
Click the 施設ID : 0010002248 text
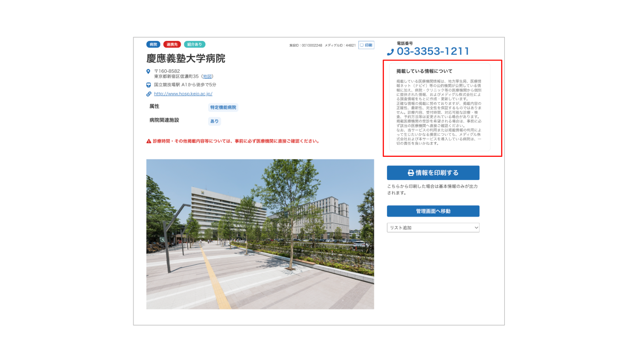[306, 45]
